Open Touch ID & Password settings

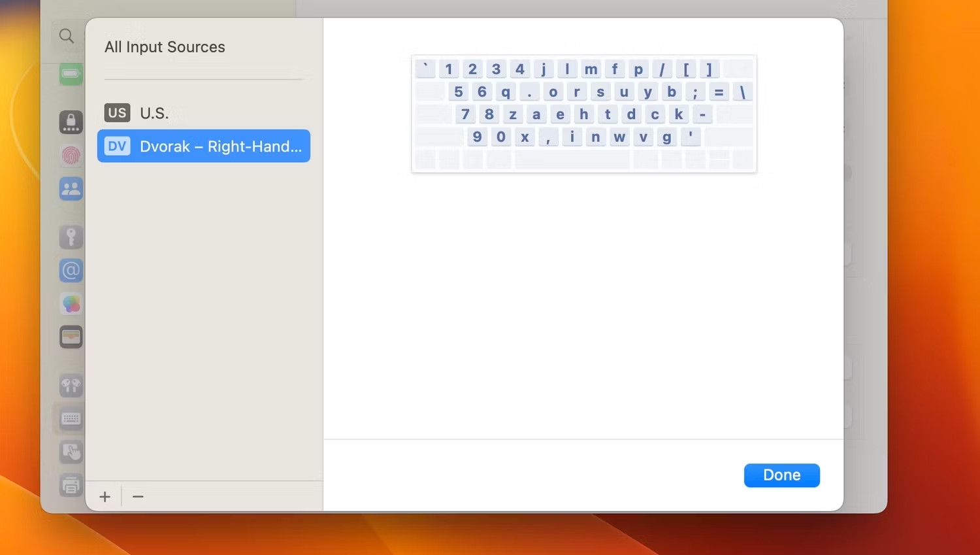[71, 156]
